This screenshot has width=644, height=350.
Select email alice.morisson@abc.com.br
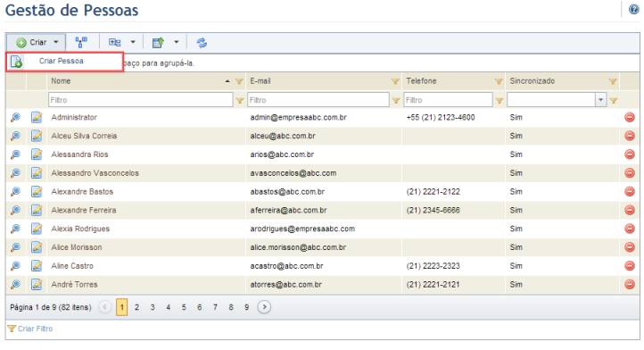(298, 247)
